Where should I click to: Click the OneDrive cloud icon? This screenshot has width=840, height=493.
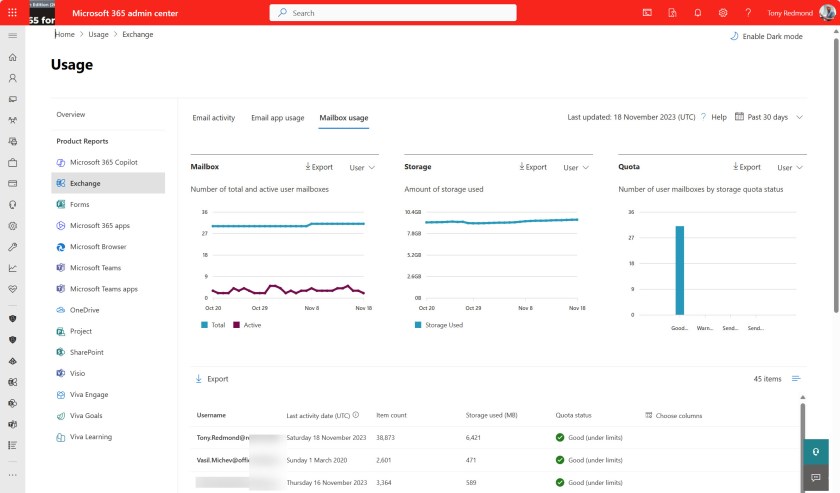pyautogui.click(x=61, y=310)
